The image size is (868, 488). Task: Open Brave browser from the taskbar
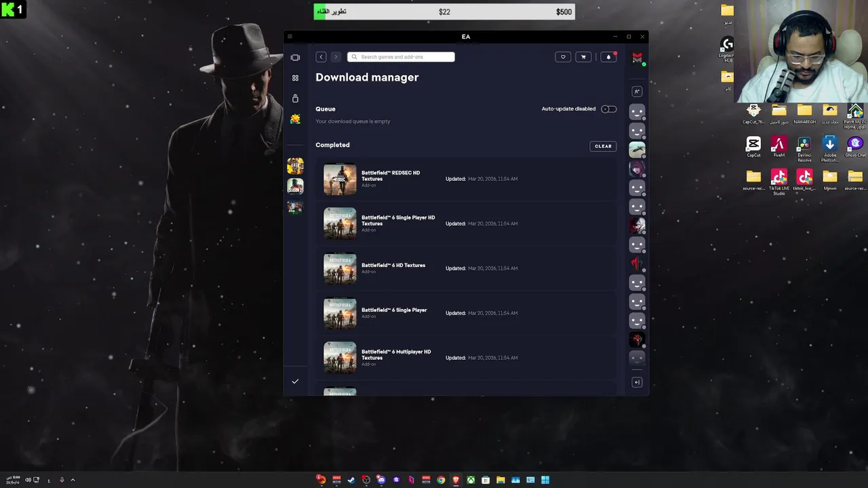(456, 480)
